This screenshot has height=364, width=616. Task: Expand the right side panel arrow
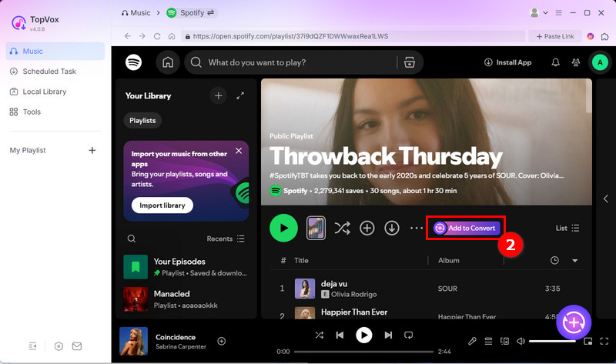(x=606, y=199)
